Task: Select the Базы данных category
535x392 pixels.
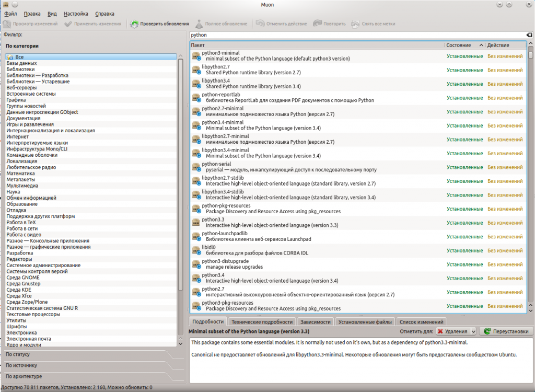Action: tap(91, 63)
